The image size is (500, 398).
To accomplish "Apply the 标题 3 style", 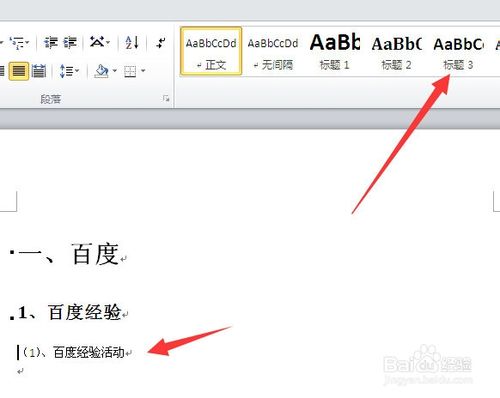I will pos(458,51).
